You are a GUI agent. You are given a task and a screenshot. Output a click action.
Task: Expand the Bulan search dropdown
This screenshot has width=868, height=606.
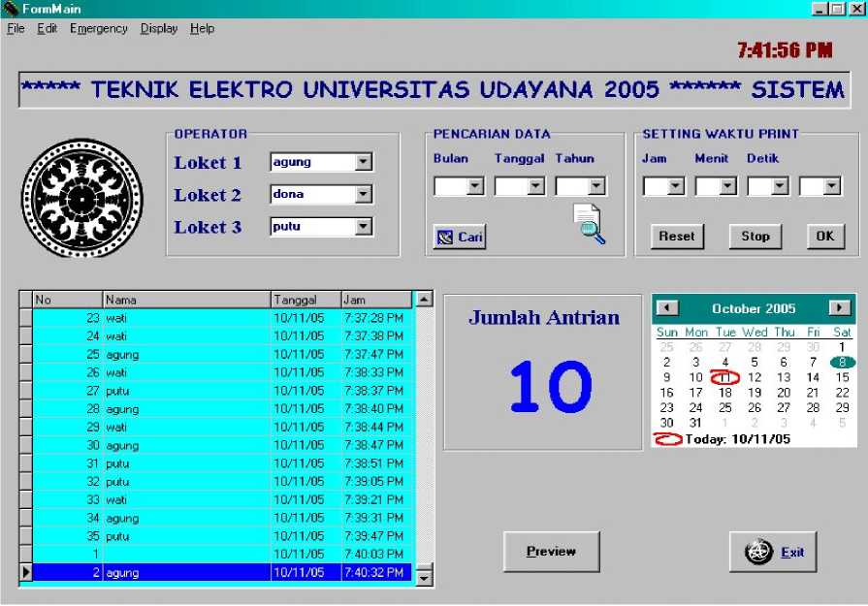(475, 187)
